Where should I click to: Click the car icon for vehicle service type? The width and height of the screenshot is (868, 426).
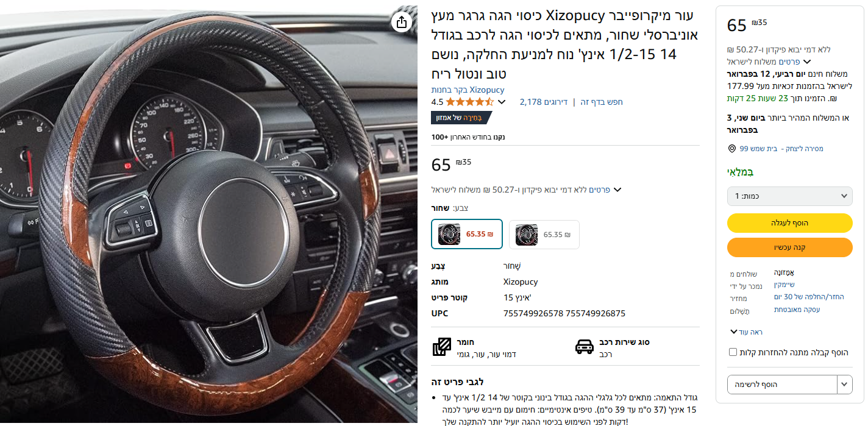click(x=585, y=347)
